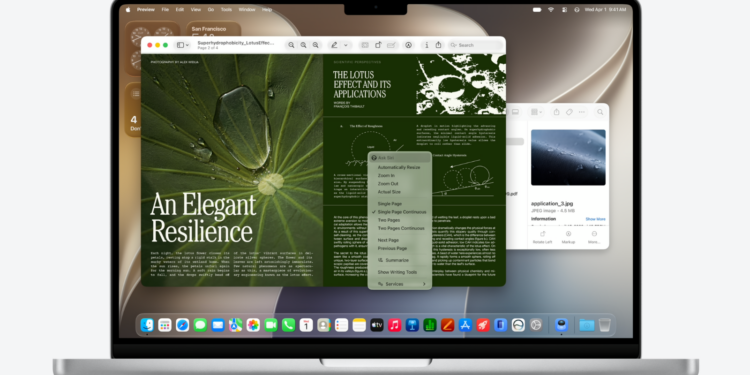
Task: Click the Finder window search magnifier
Action: (x=600, y=112)
